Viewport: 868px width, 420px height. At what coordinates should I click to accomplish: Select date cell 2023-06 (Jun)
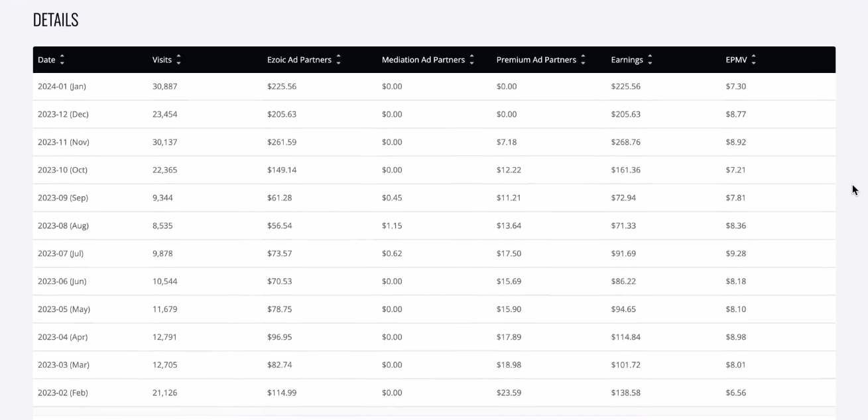[62, 281]
